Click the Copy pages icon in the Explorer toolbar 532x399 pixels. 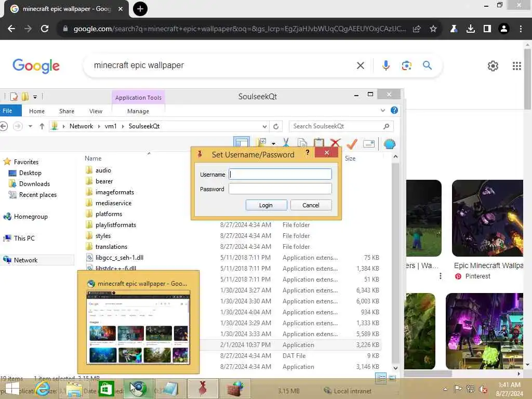[302, 143]
